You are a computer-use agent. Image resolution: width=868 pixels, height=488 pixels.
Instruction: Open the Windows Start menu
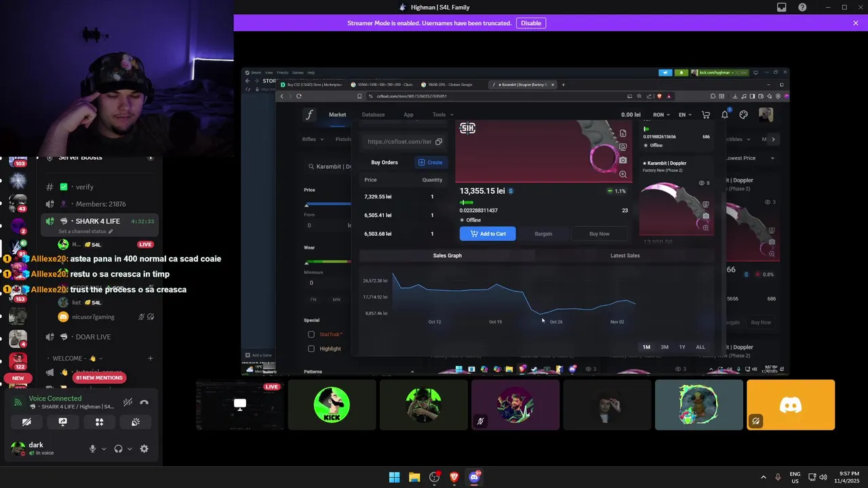point(394,477)
